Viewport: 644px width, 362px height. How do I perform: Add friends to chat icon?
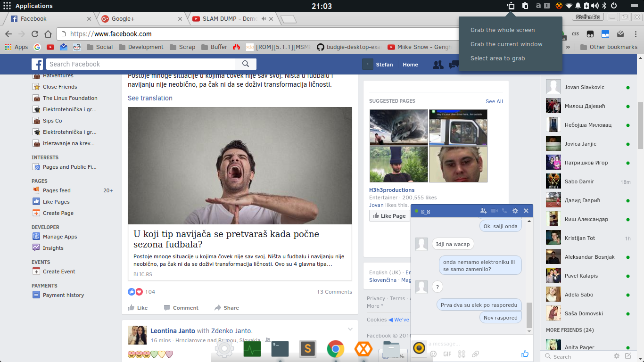coord(483,211)
